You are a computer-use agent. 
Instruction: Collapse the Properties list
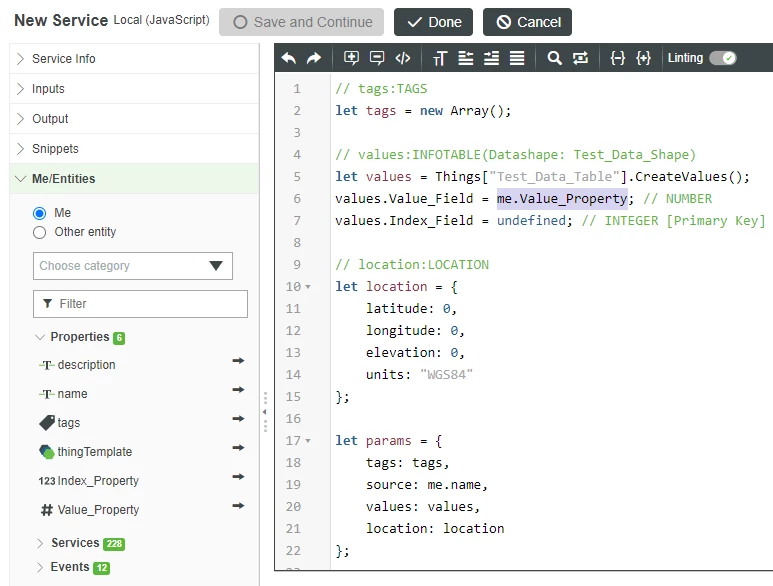(x=40, y=337)
